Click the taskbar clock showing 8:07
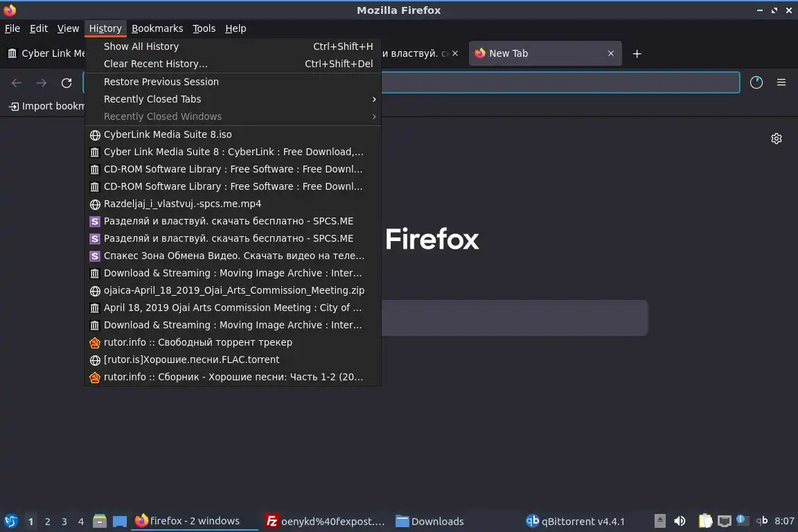The width and height of the screenshot is (798, 532). (784, 521)
